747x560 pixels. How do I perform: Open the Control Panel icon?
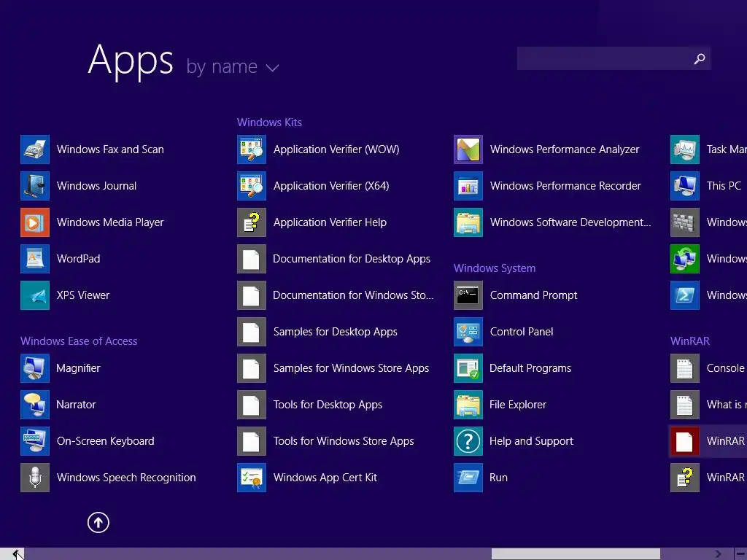pyautogui.click(x=468, y=332)
